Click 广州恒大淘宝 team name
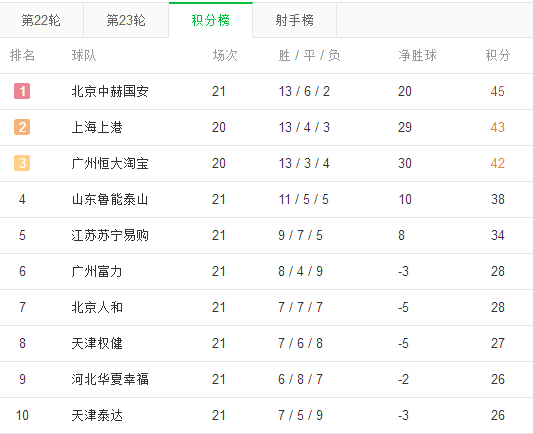Viewport: 533px width, 434px height. (110, 163)
